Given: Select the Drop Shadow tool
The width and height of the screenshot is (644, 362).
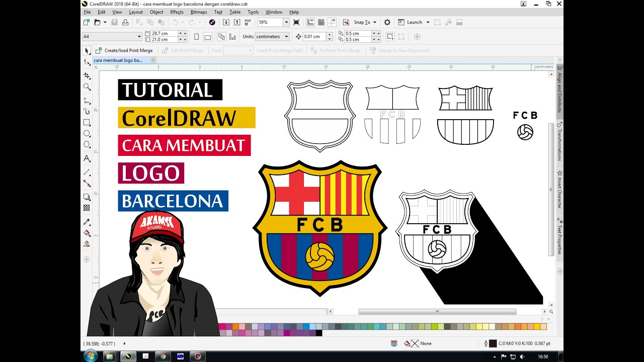Looking at the screenshot, I should pos(87,197).
